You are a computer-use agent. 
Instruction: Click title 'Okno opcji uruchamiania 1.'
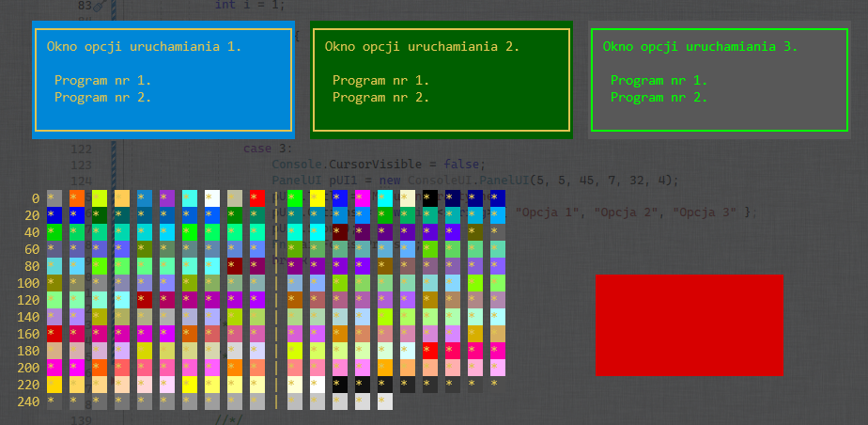pyautogui.click(x=144, y=47)
